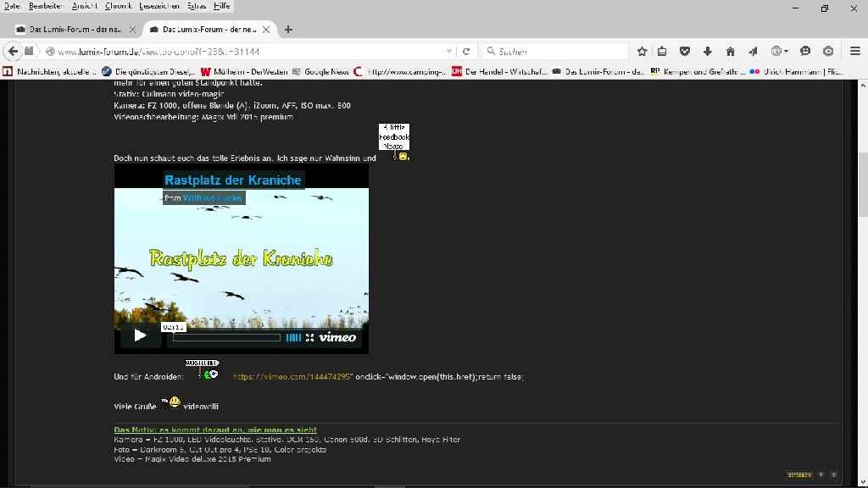Open the Die günstigsten Diesel bookmark
This screenshot has height=488, width=868.
click(x=148, y=72)
